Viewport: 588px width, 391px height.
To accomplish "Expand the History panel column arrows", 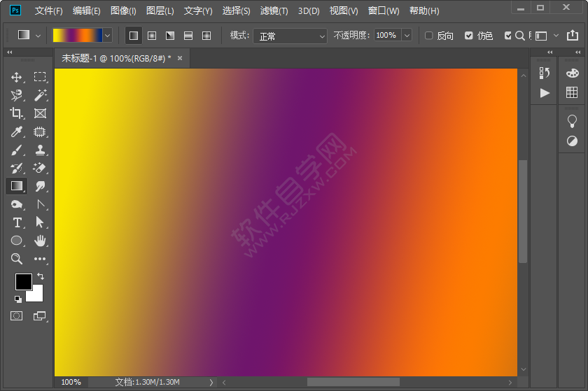I will pos(549,52).
